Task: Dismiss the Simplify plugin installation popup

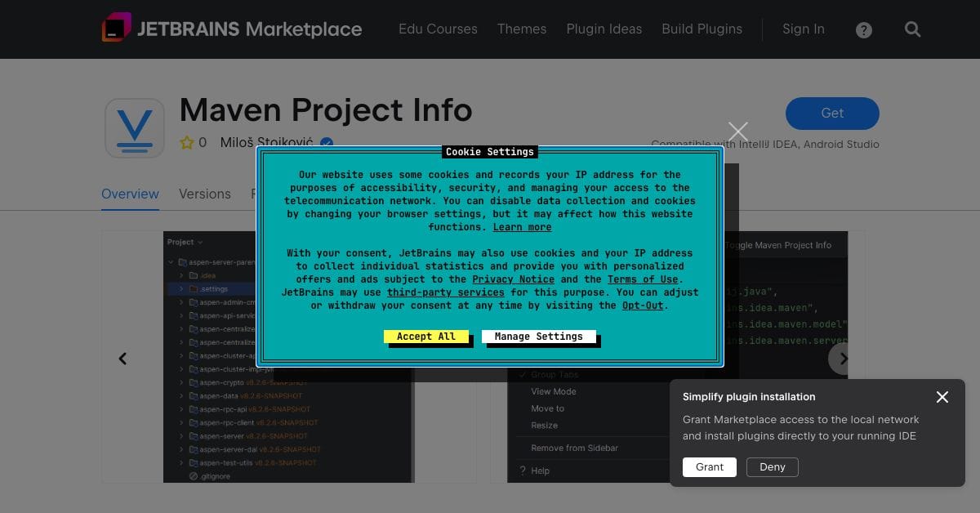Action: (x=942, y=397)
